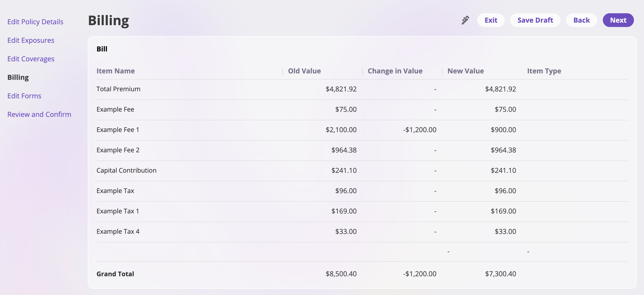The image size is (644, 295).
Task: Select the Change in Value column header
Action: tap(395, 71)
